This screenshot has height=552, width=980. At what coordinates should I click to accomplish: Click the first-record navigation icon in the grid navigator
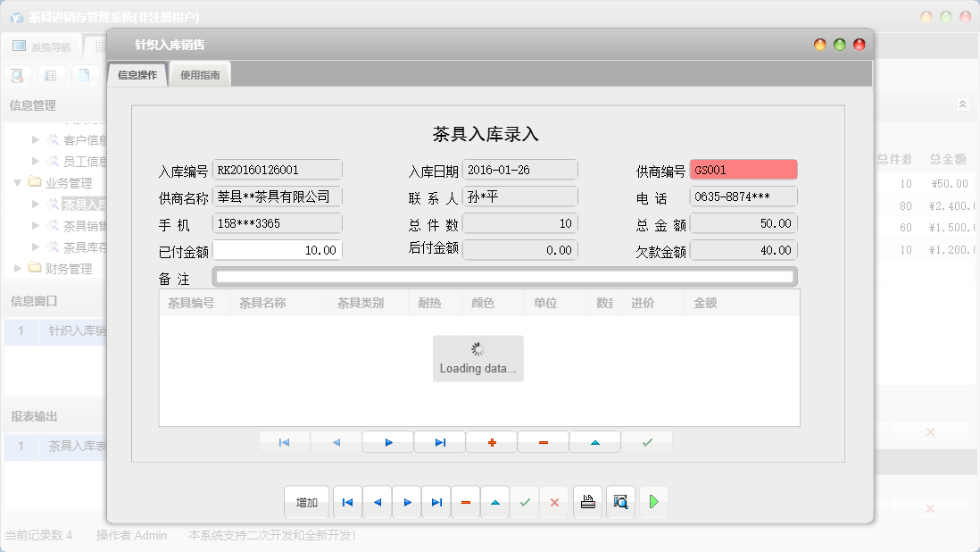pos(284,440)
